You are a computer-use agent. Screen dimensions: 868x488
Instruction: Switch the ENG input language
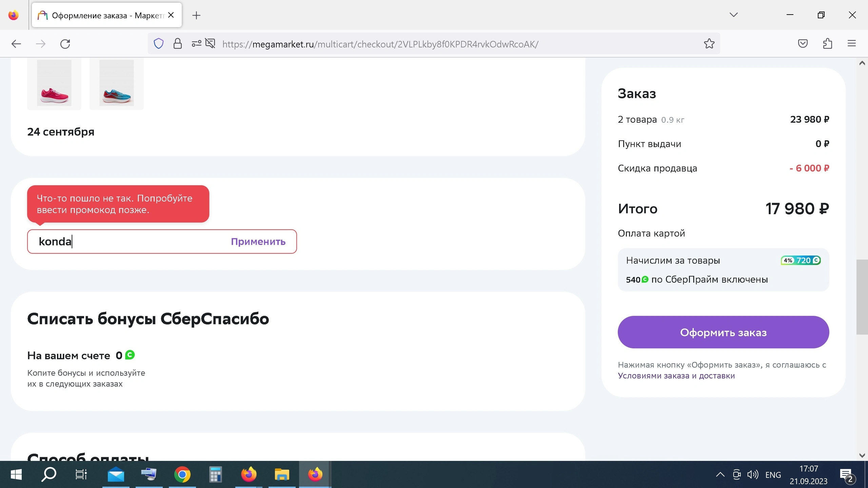coord(773,475)
